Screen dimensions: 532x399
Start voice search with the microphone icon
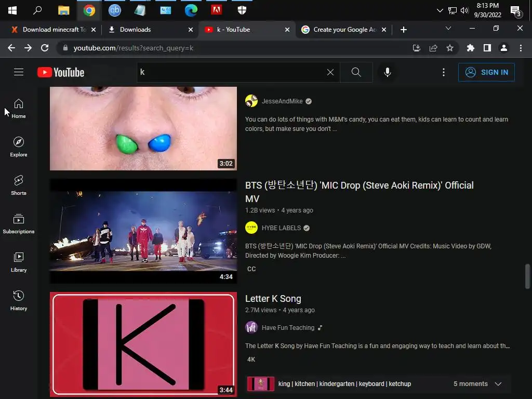387,72
